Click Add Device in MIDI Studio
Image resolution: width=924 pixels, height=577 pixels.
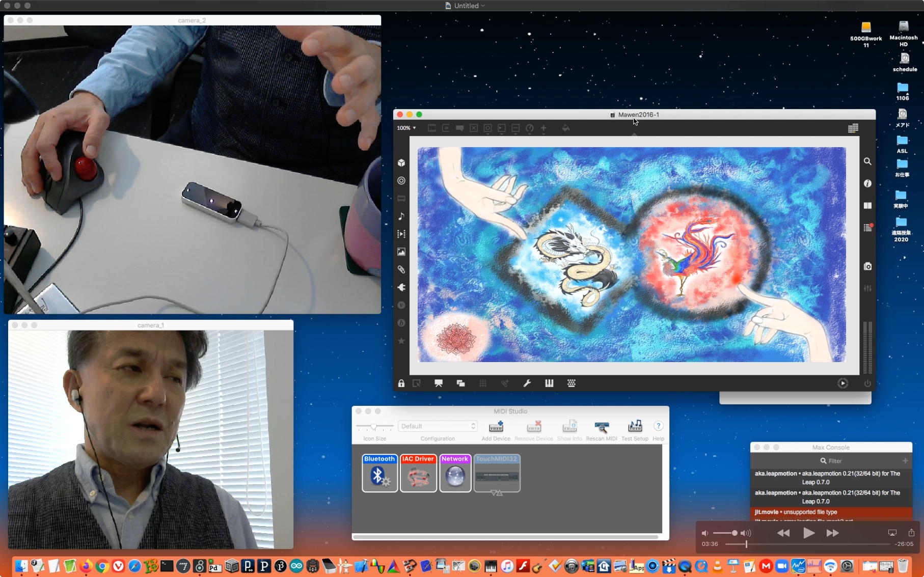496,430
